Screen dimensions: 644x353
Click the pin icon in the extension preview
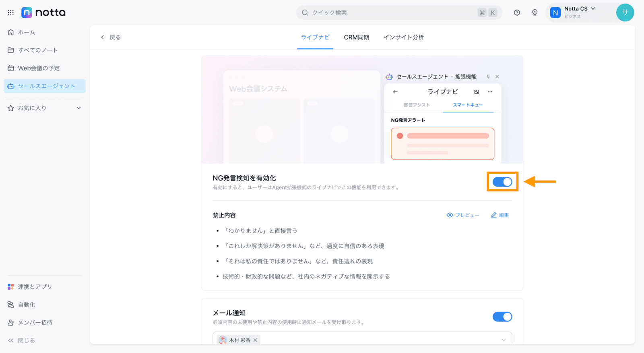(x=488, y=77)
